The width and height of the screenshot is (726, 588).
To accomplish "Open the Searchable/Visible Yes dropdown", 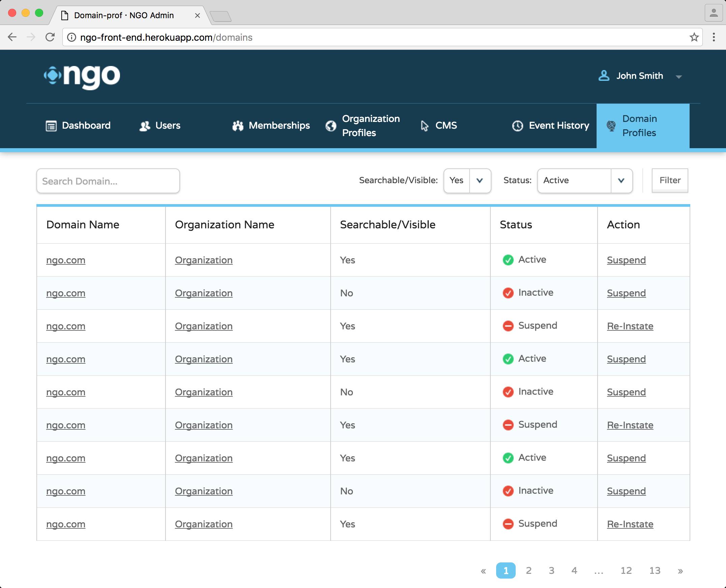I will (x=479, y=181).
